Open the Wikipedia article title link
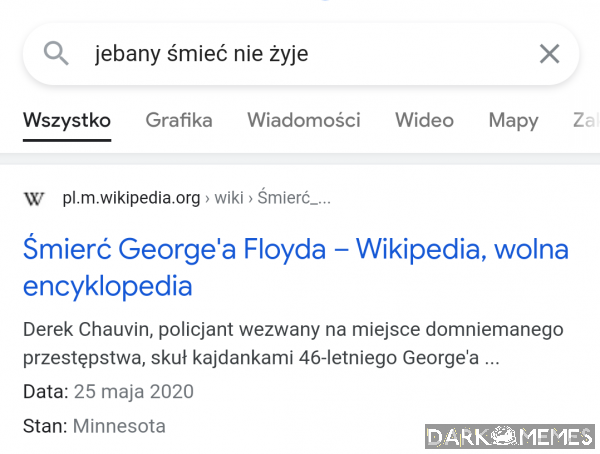The image size is (600, 454). [296, 267]
